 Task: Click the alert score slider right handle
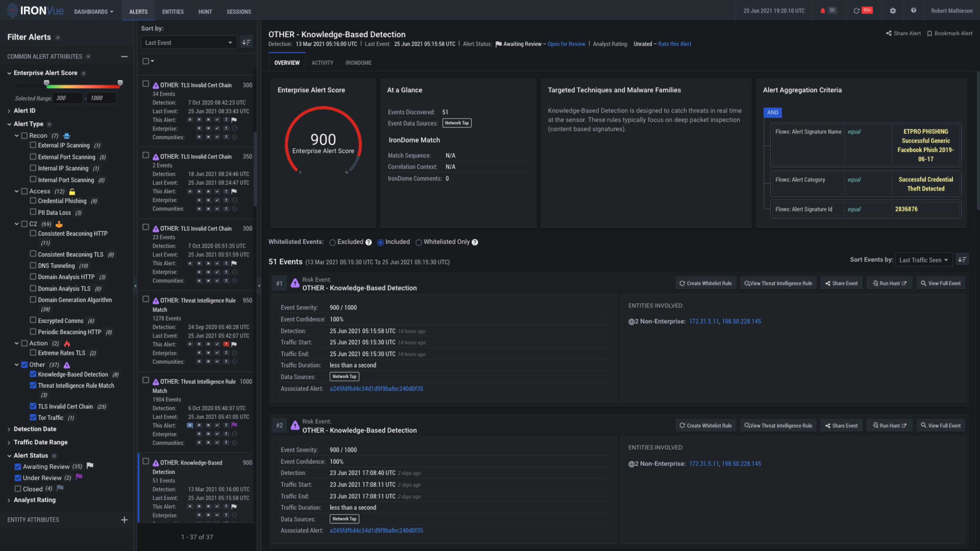(120, 83)
